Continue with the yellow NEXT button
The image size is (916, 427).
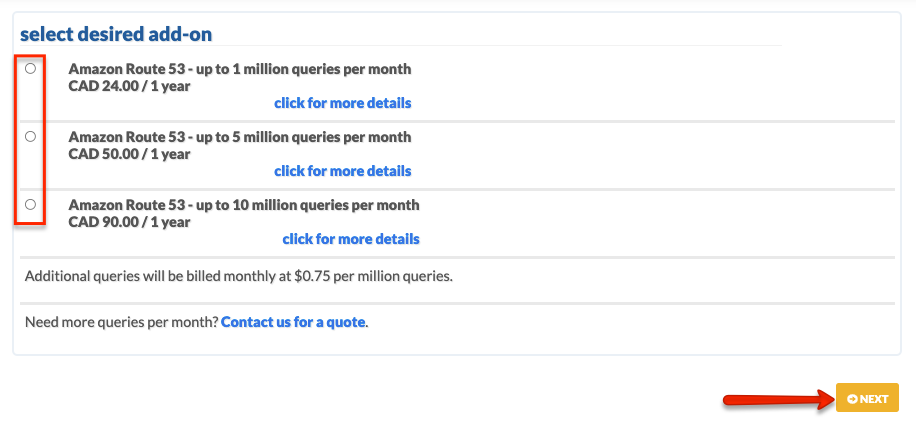point(867,398)
